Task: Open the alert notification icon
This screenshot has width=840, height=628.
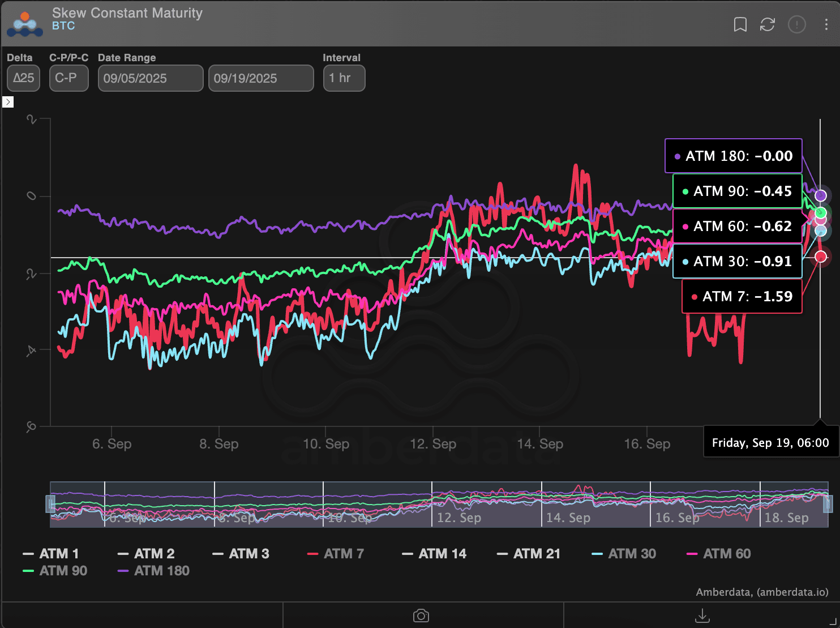Action: point(797,24)
